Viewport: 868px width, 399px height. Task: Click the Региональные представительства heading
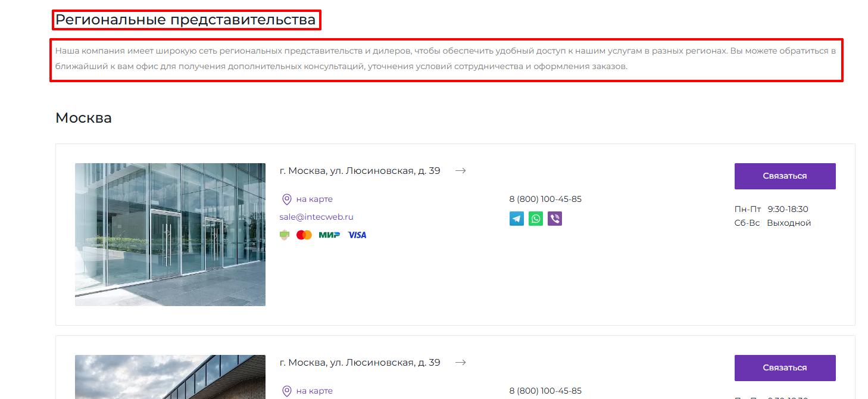[x=185, y=20]
